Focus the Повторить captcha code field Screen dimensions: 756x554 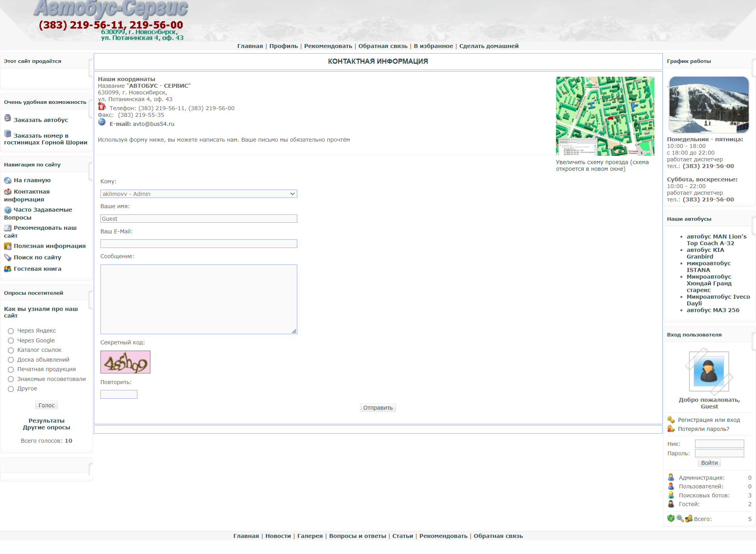(119, 394)
